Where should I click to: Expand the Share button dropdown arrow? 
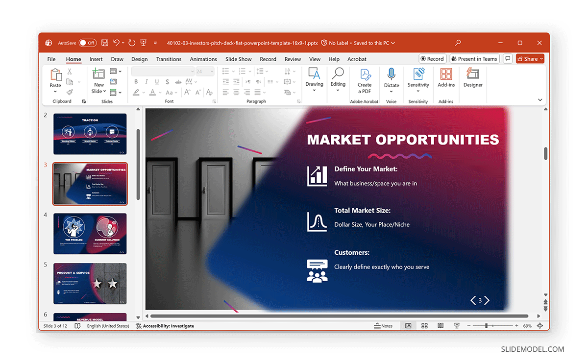coord(541,59)
